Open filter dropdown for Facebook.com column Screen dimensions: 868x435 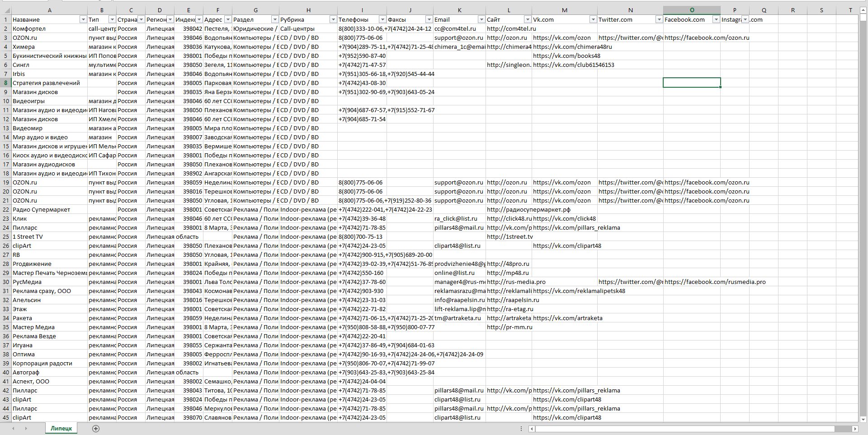716,19
